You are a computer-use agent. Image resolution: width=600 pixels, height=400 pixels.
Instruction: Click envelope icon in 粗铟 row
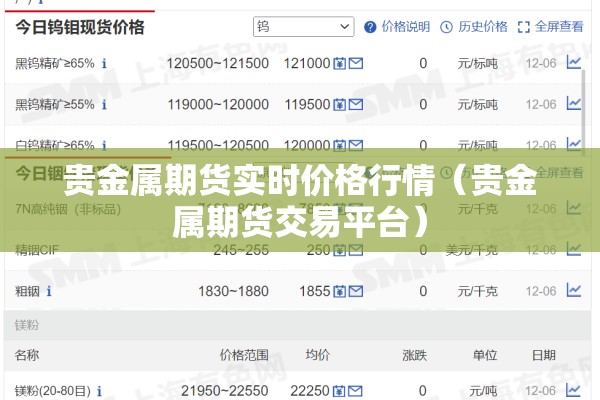click(x=356, y=291)
